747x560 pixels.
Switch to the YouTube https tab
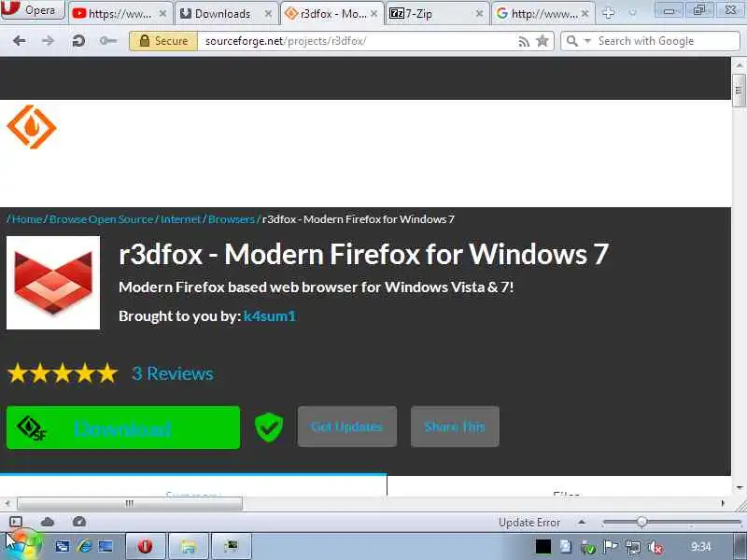click(x=120, y=14)
